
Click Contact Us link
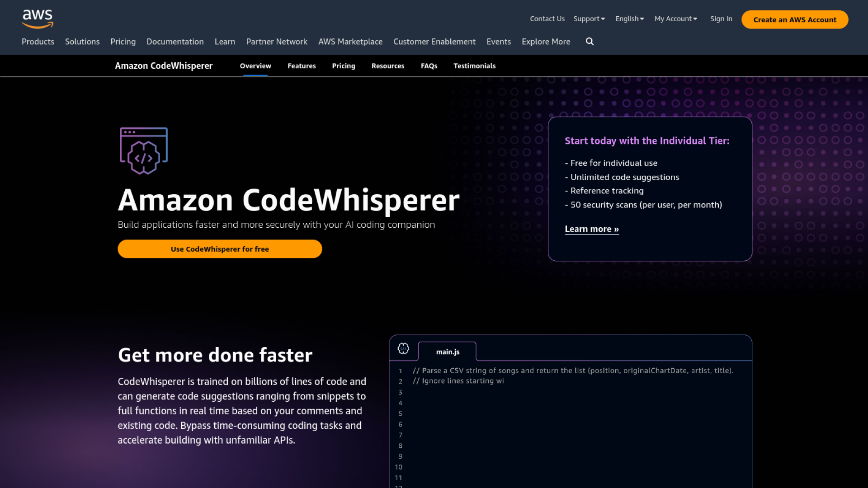tap(547, 19)
